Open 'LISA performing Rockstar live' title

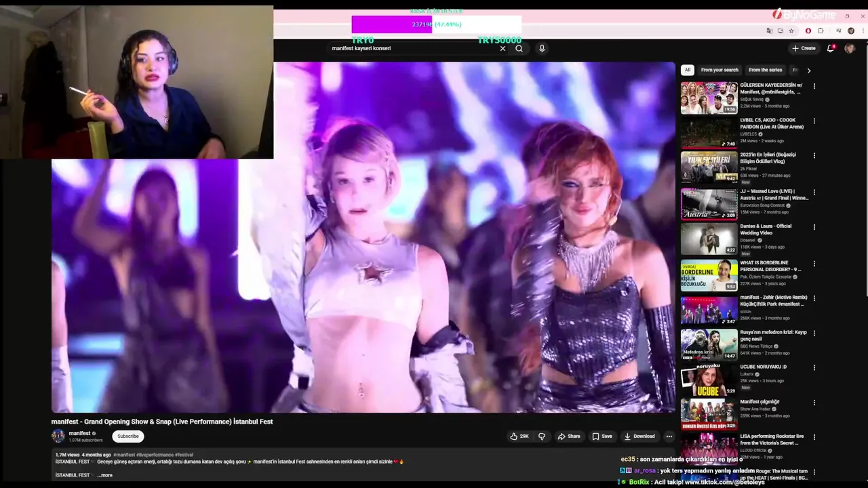pos(772,440)
